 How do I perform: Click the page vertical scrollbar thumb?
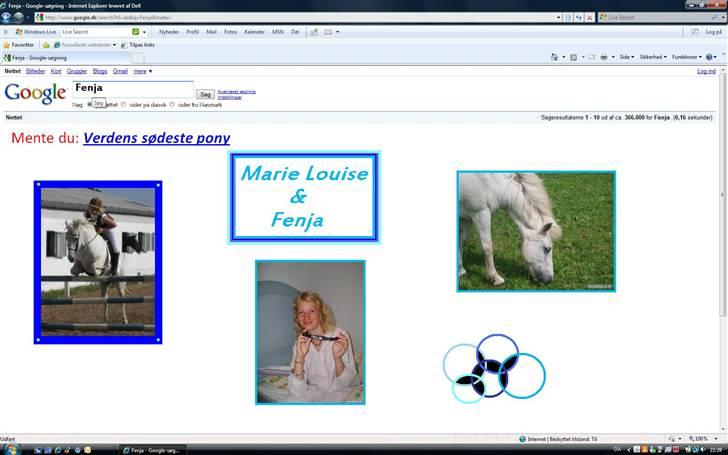(722, 195)
